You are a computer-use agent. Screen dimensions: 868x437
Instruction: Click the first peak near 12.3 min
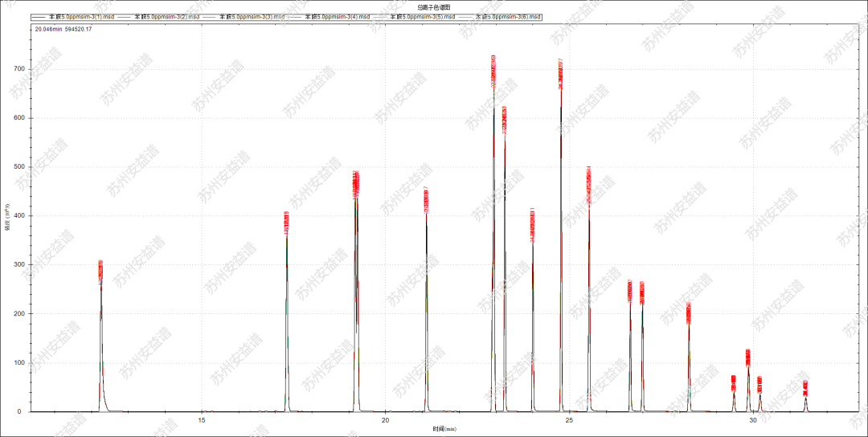click(100, 272)
